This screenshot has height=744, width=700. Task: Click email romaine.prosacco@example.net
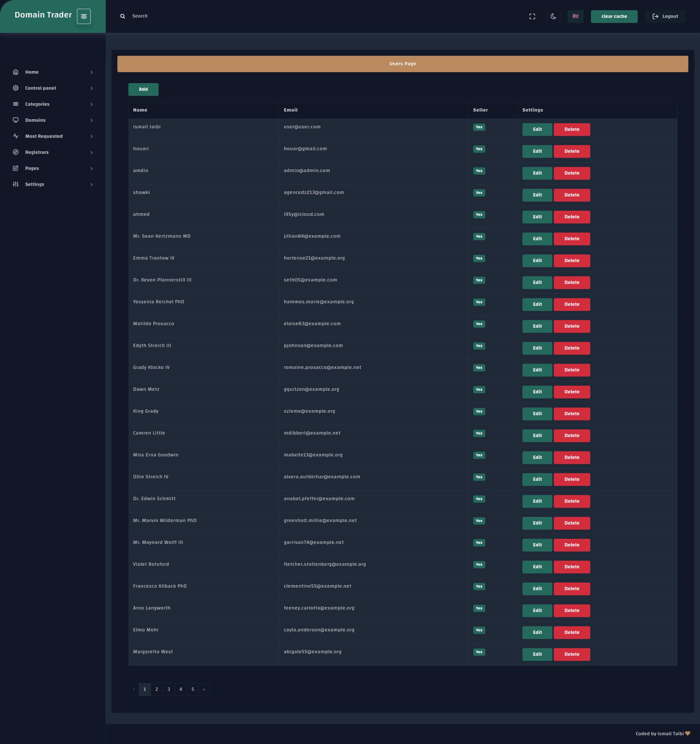coord(322,367)
